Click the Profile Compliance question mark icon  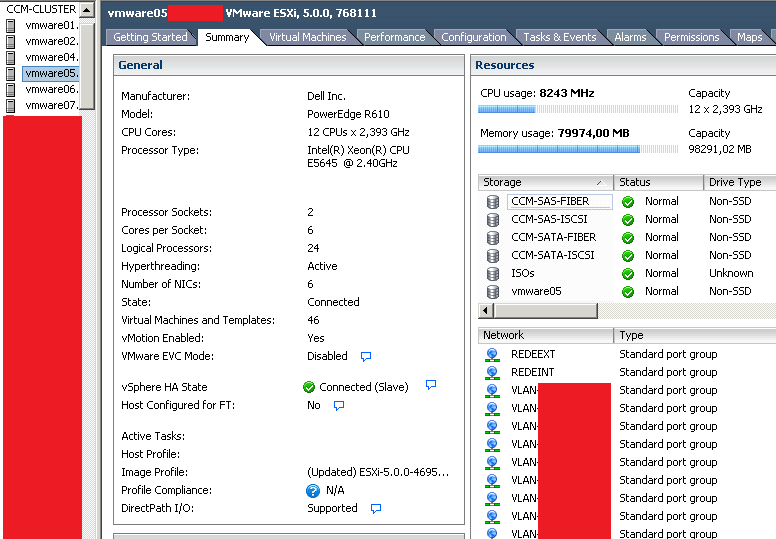[x=313, y=490]
